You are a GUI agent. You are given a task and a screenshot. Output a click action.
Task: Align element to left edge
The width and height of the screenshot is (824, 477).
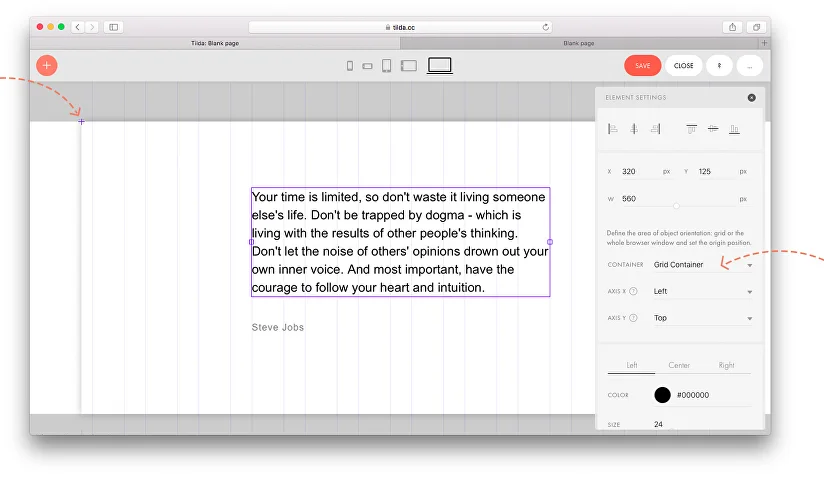(613, 129)
